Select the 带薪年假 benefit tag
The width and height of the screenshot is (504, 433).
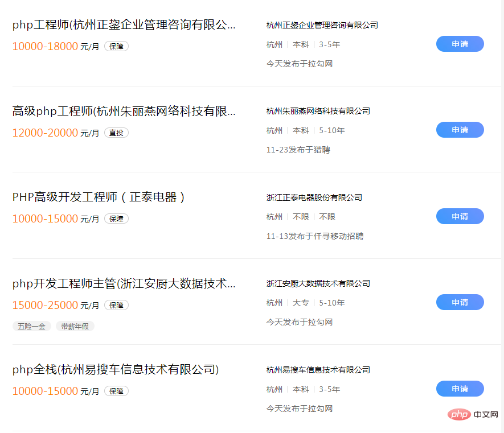click(75, 327)
